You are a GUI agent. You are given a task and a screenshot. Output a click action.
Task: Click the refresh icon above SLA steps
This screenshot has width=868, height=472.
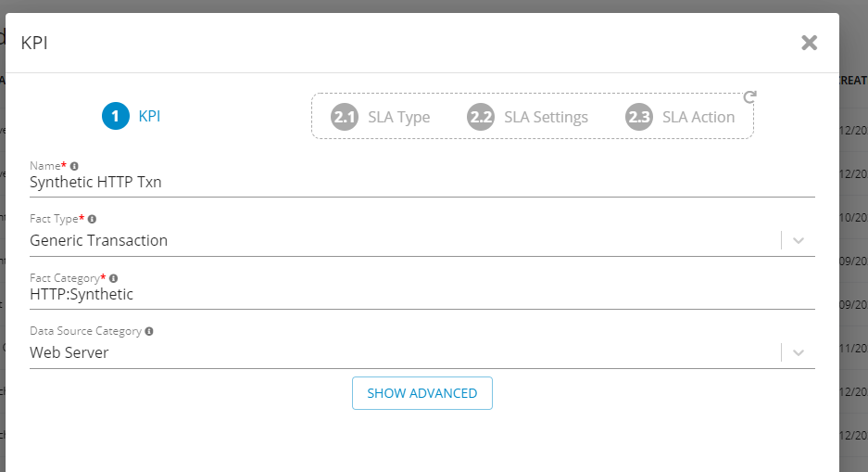pos(750,96)
